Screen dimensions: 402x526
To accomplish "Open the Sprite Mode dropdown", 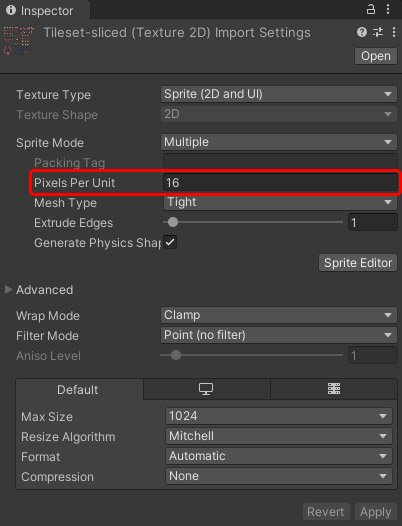I will pyautogui.click(x=279, y=142).
